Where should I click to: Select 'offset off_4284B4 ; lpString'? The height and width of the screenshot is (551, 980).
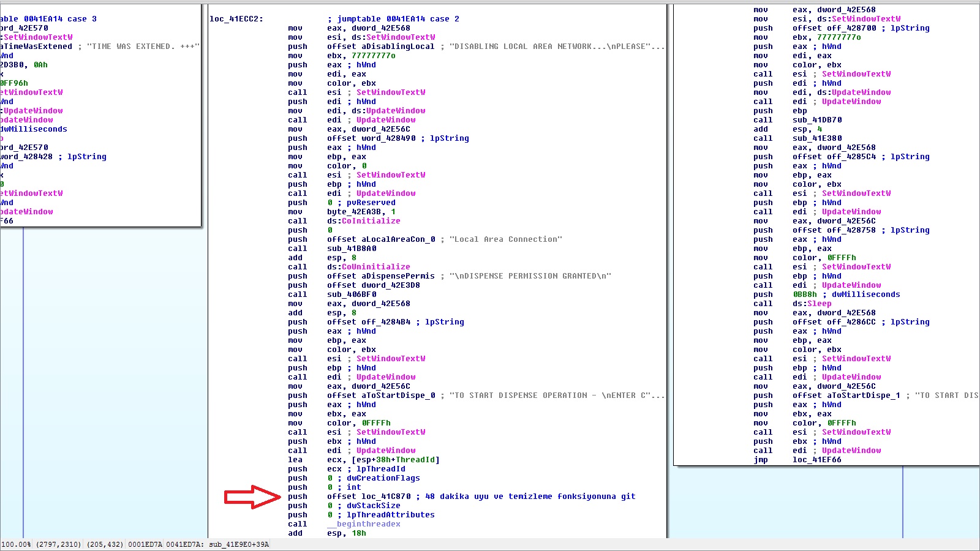pyautogui.click(x=396, y=322)
